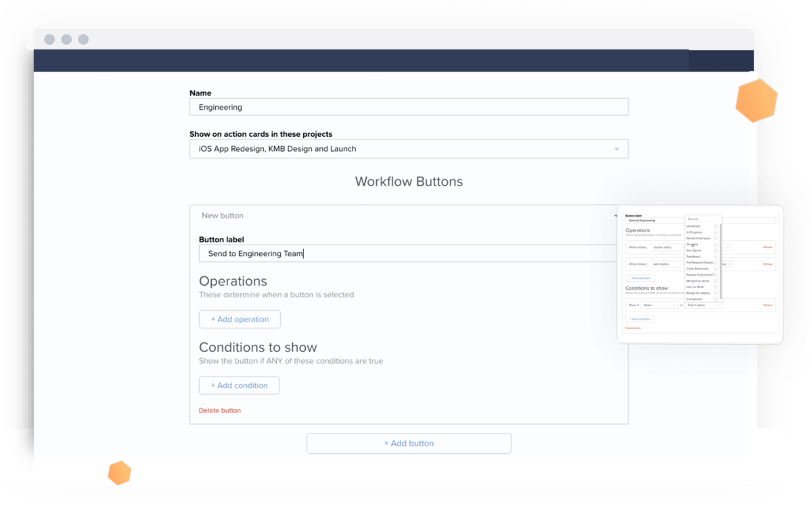Click the Delete button link in the inset panel
The height and width of the screenshot is (510, 812).
pos(633,328)
